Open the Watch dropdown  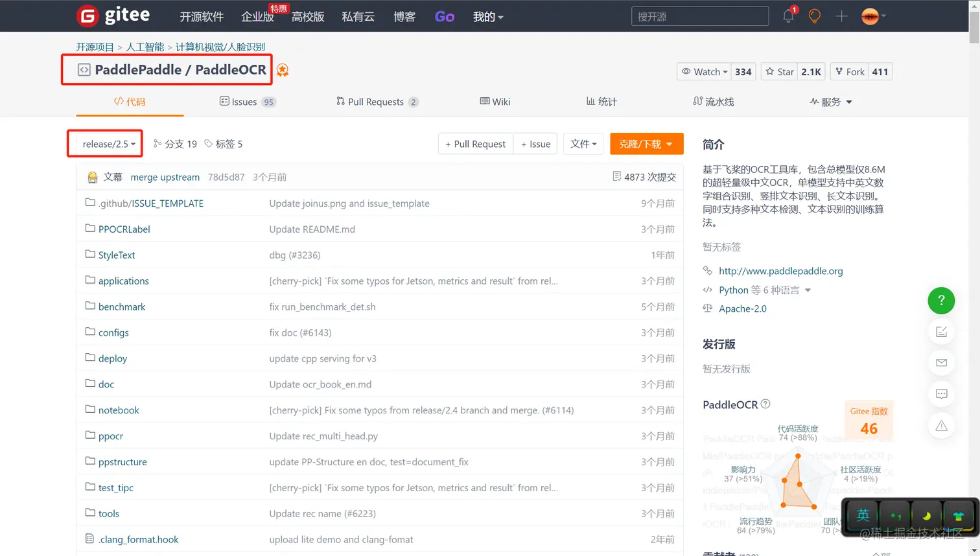point(704,72)
